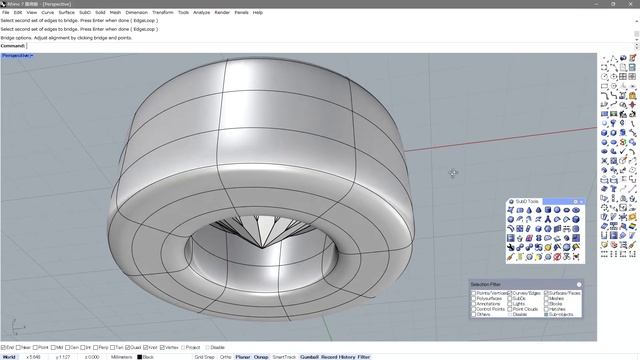
Task: Select the Circle tool in the main sidebar
Action: point(604,76)
